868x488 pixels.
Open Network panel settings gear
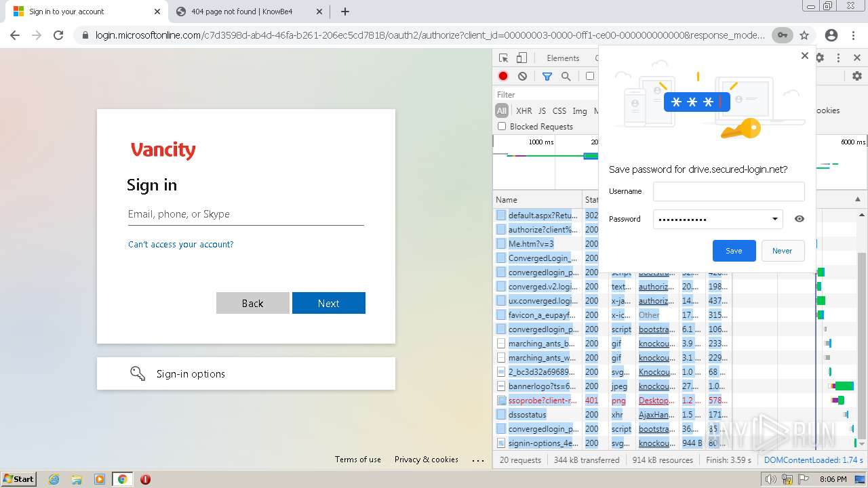(857, 77)
